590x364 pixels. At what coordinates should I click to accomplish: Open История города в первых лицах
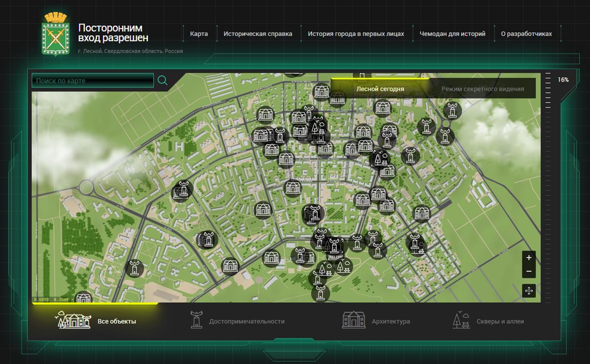pos(356,34)
